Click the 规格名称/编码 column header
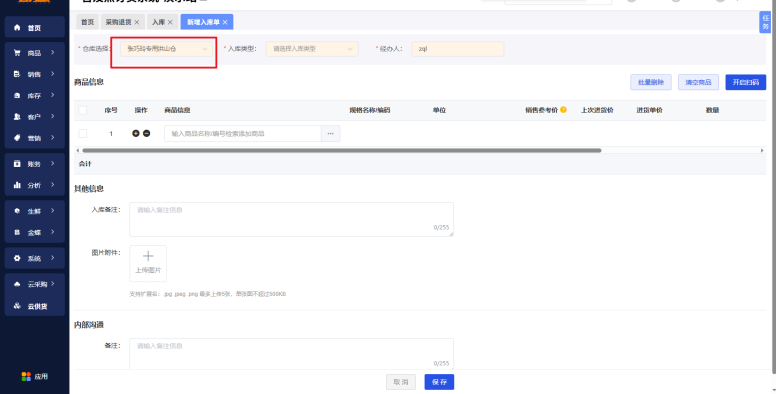This screenshot has height=394, width=776. pyautogui.click(x=370, y=110)
